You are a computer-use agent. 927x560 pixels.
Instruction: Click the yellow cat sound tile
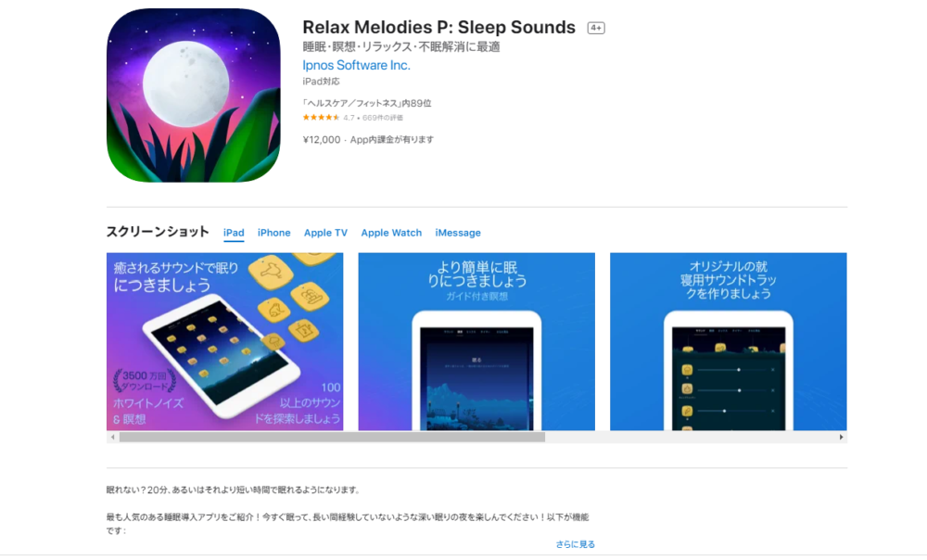tap(274, 310)
